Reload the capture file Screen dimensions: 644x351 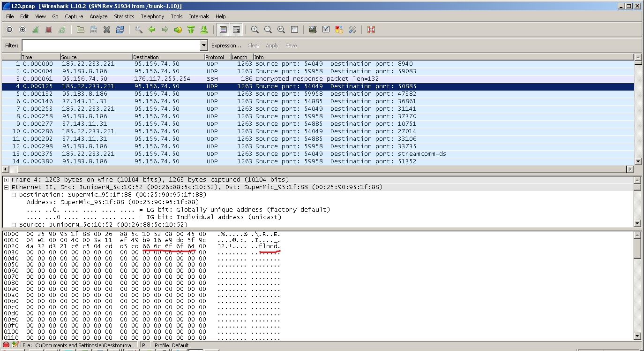pyautogui.click(x=120, y=30)
